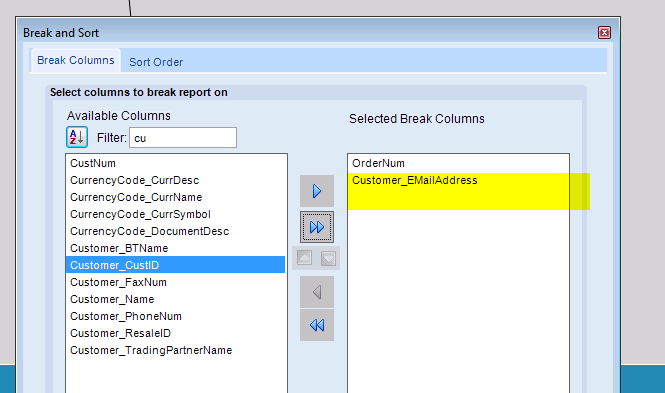Select Customer_BTName column
The height and width of the screenshot is (393, 665).
175,248
